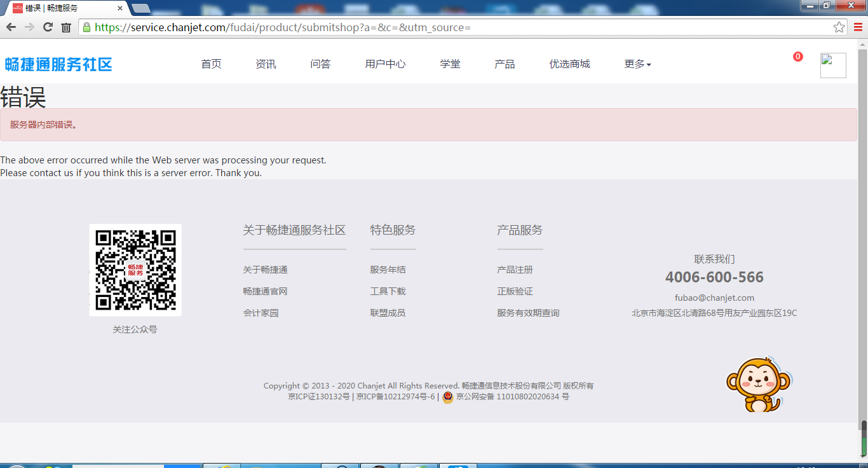The image size is (868, 468).
Task: Open the browser hamburger menu
Action: tap(858, 27)
